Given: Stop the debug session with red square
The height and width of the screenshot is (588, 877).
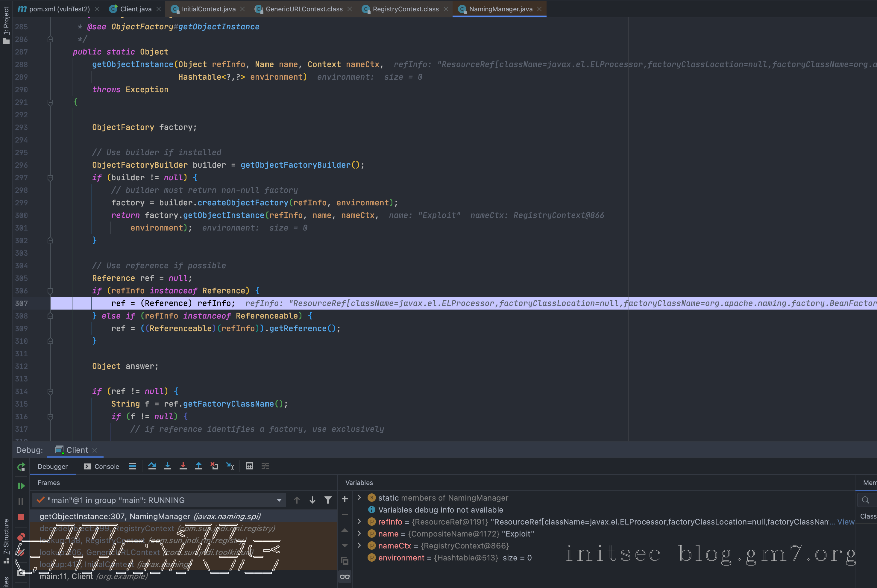Looking at the screenshot, I should coord(21,518).
